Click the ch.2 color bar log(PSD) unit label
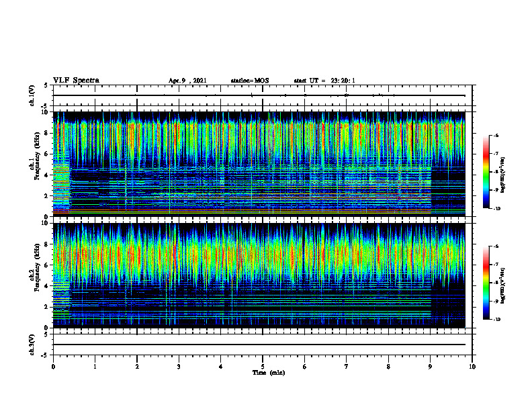 pos(502,285)
